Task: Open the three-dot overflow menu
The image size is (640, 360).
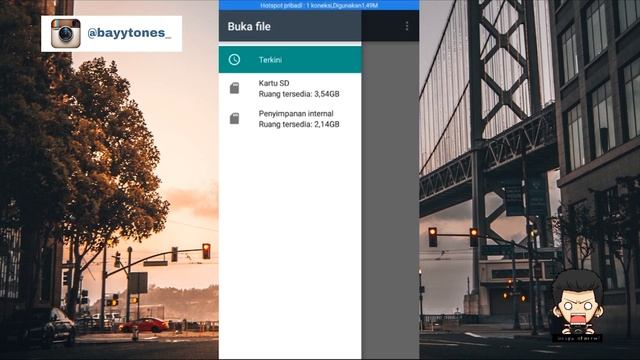Action: coord(407,26)
